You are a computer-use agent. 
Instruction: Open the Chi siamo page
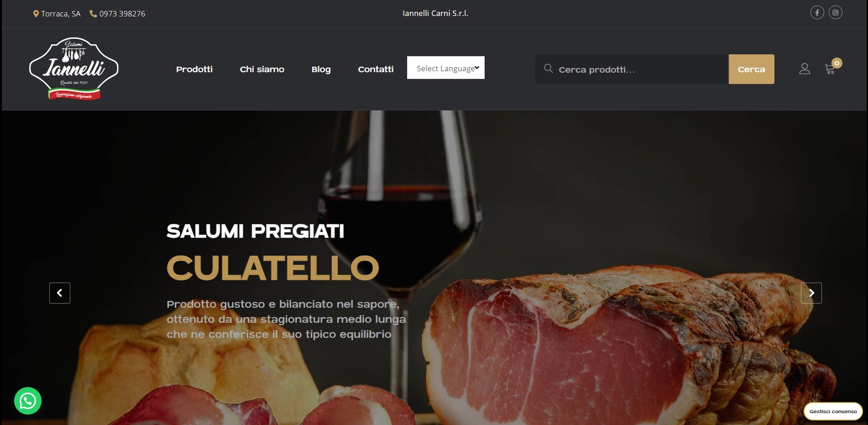click(x=262, y=69)
